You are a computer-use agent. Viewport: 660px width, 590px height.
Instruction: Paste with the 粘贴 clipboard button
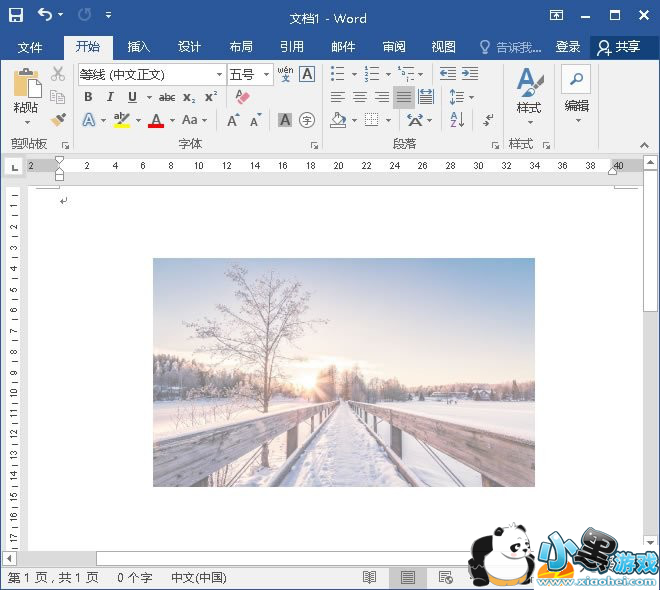pos(26,97)
